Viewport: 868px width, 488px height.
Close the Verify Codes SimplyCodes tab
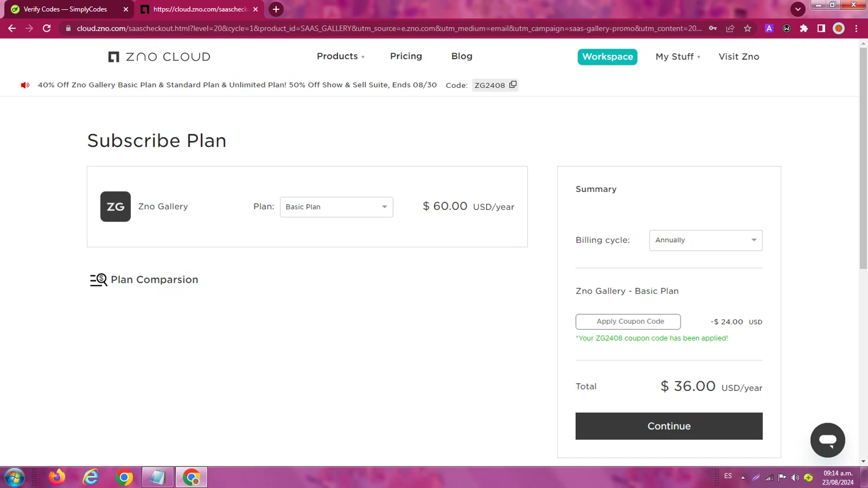[126, 9]
